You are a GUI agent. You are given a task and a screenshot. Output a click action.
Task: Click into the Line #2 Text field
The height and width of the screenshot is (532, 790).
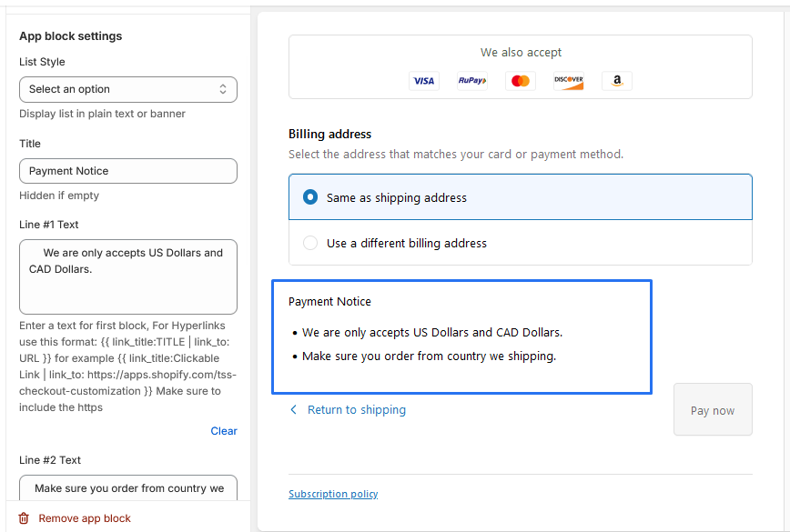127,488
